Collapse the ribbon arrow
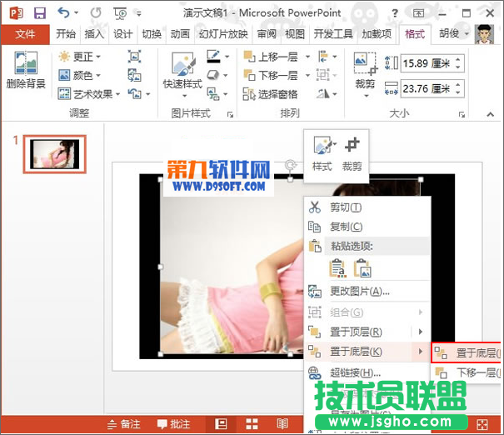This screenshot has height=435, width=504. 490,114
